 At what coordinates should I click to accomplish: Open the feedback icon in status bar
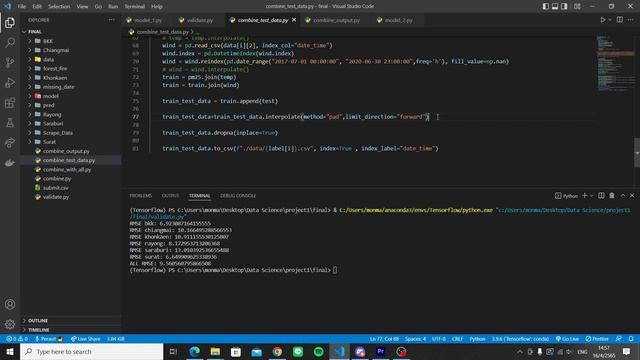click(x=619, y=339)
